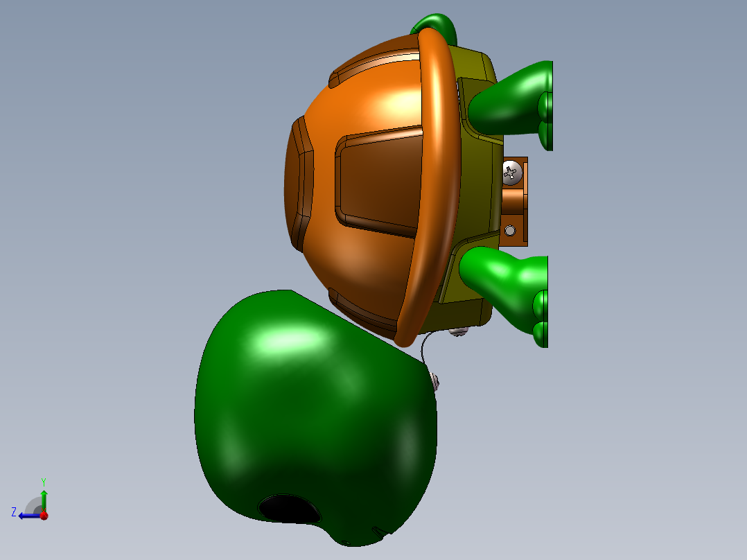Select the Phillips screw on the bracket

[x=512, y=173]
